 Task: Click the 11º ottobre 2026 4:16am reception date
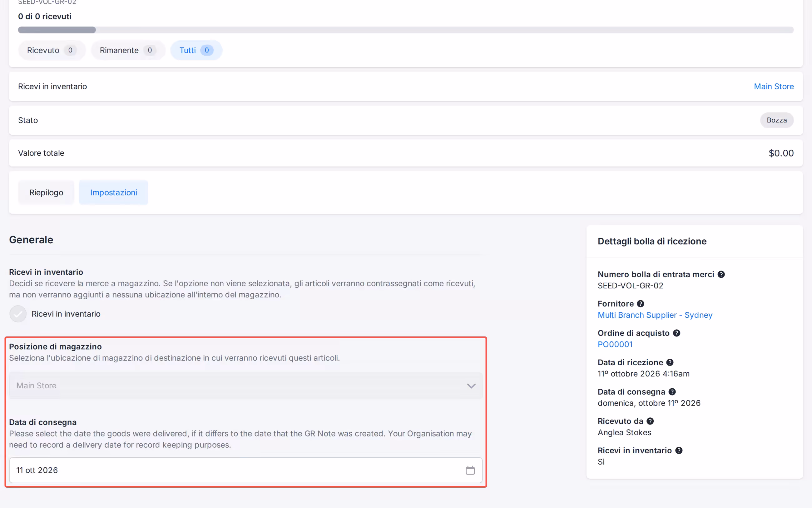point(643,374)
